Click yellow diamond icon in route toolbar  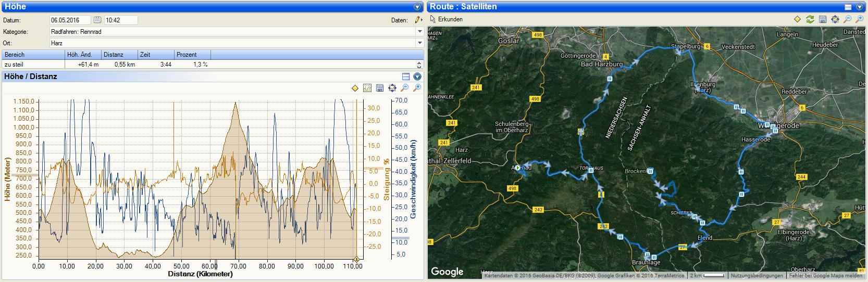[797, 19]
